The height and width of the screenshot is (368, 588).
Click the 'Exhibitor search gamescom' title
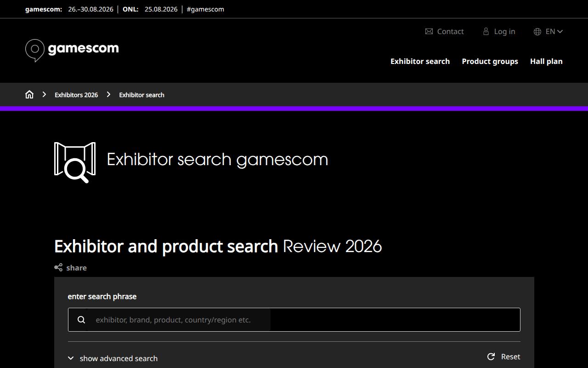(217, 160)
